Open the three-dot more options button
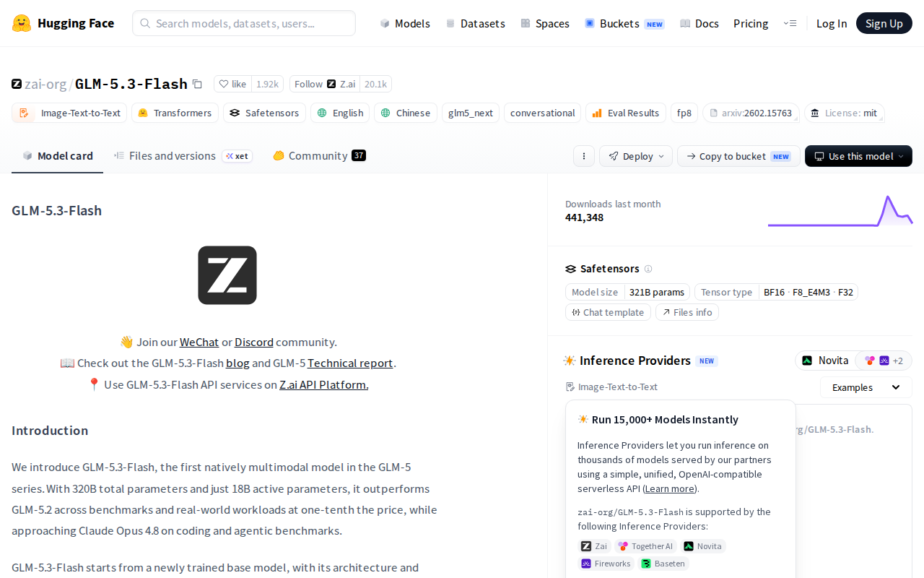 tap(583, 156)
